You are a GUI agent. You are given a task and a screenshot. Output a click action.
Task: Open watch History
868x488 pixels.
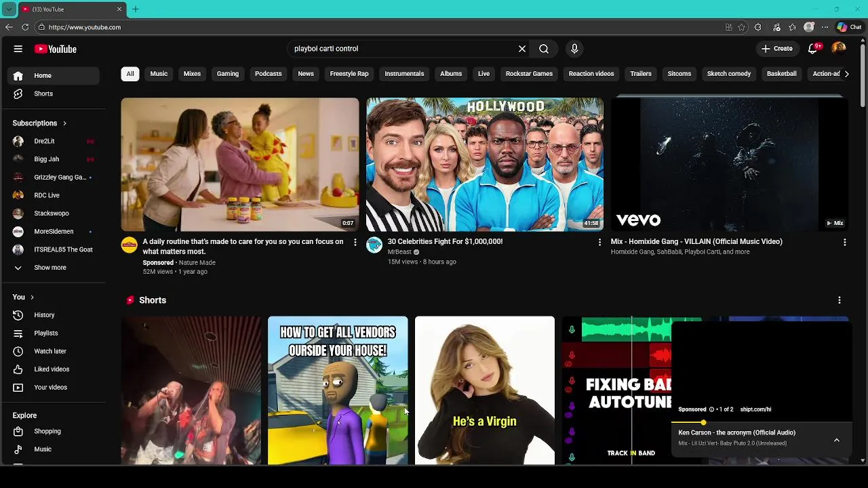[x=53, y=315]
